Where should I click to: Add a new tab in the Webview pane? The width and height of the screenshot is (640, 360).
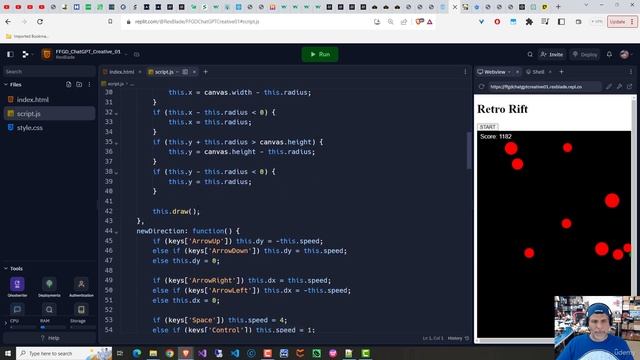point(561,72)
